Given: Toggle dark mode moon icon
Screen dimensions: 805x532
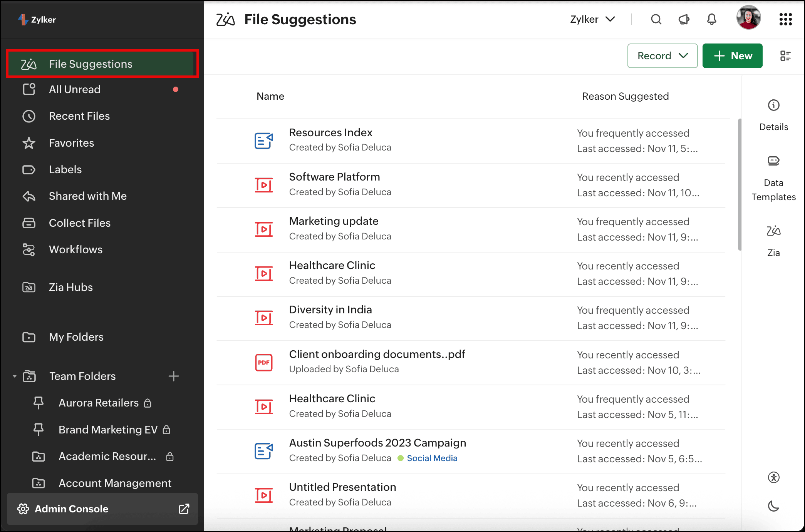Looking at the screenshot, I should [773, 506].
